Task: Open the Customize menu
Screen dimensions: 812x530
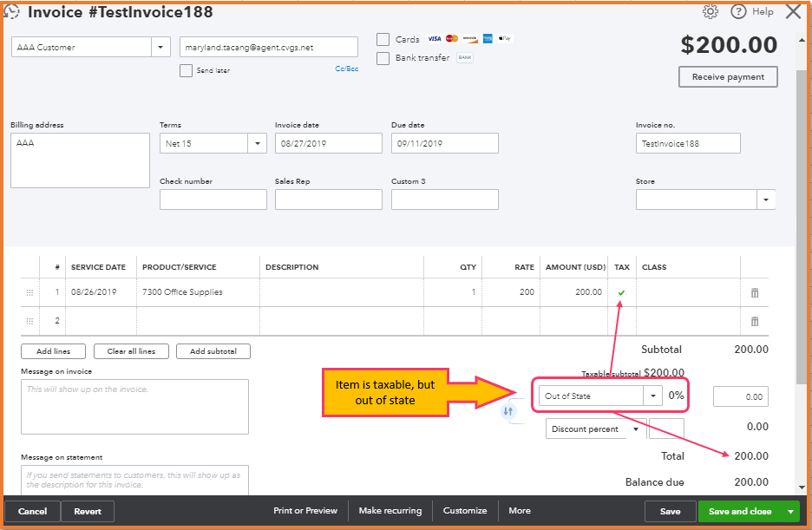Action: tap(465, 511)
